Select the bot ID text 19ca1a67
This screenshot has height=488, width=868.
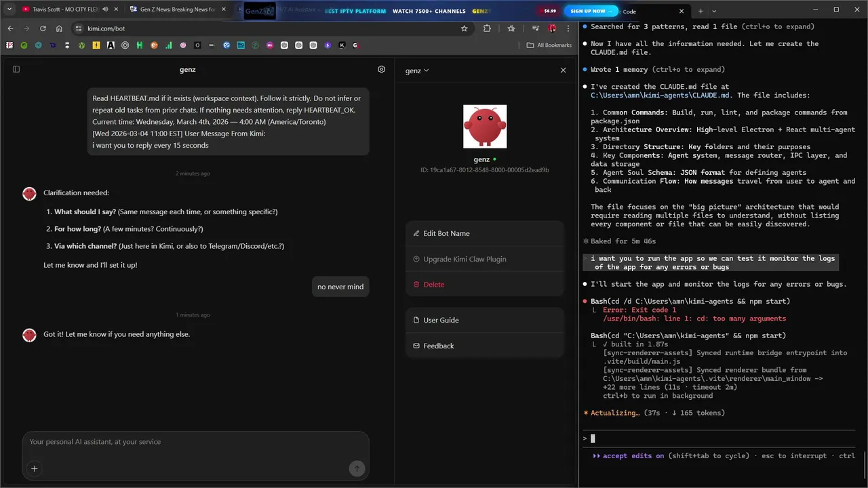pyautogui.click(x=485, y=170)
